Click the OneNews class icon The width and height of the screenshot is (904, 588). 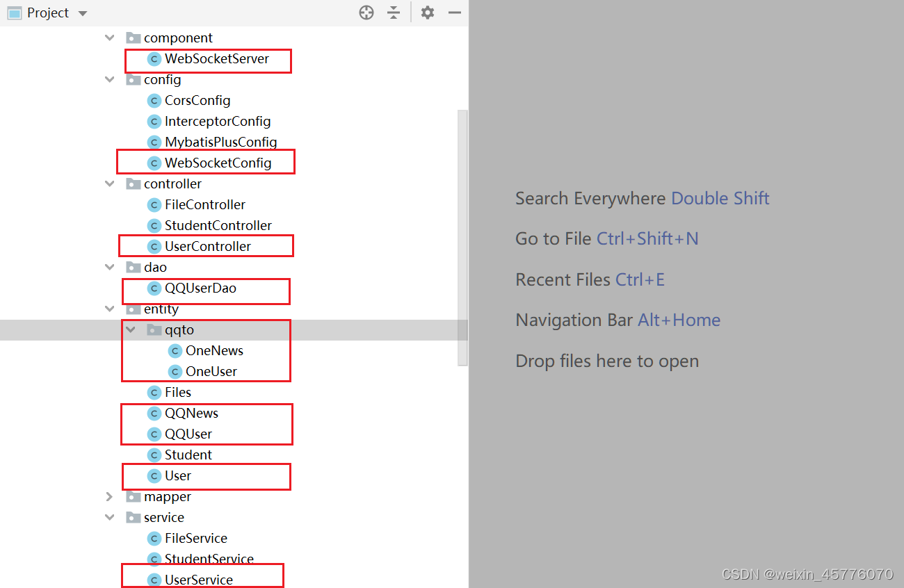[x=175, y=351]
